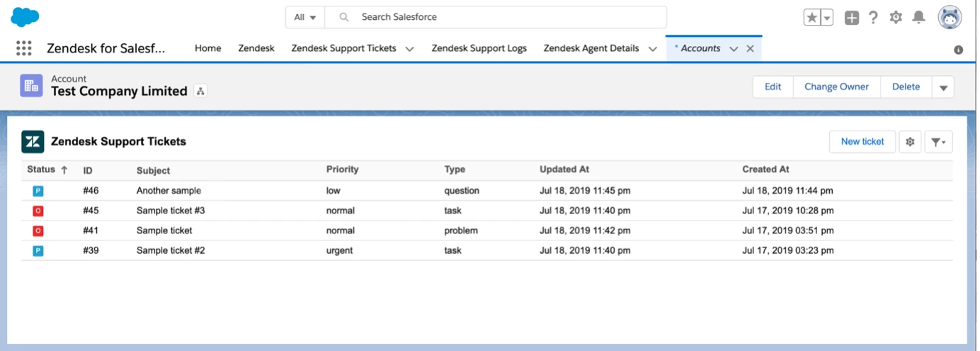Screen dimensions: 980x351
Task: Click the O status badge for ticket #45
Action: point(38,211)
